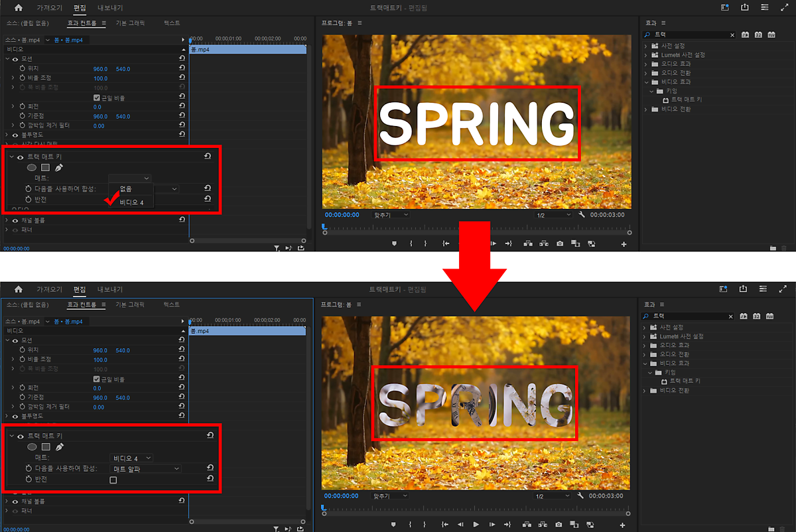Reset the lower Track Matte Key effect
The image size is (796, 532).
click(210, 436)
